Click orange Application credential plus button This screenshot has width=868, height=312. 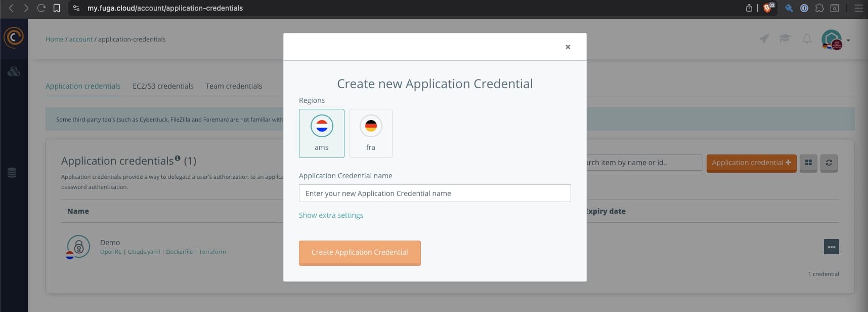(751, 163)
